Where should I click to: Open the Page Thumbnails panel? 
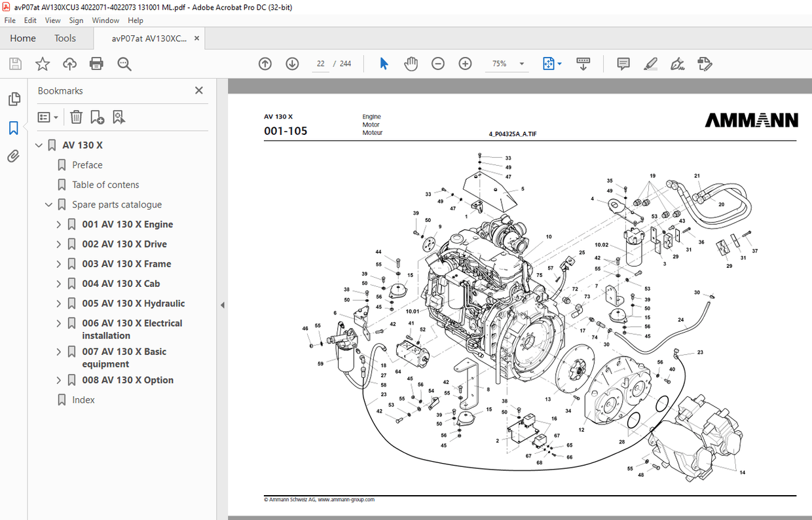(x=14, y=98)
